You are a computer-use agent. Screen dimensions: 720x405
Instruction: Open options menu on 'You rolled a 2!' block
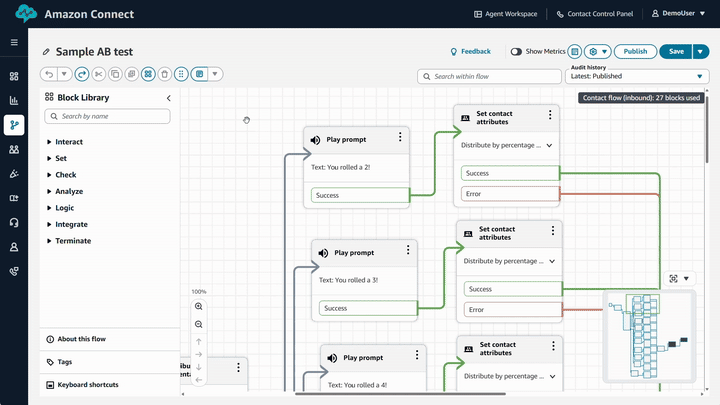point(400,138)
